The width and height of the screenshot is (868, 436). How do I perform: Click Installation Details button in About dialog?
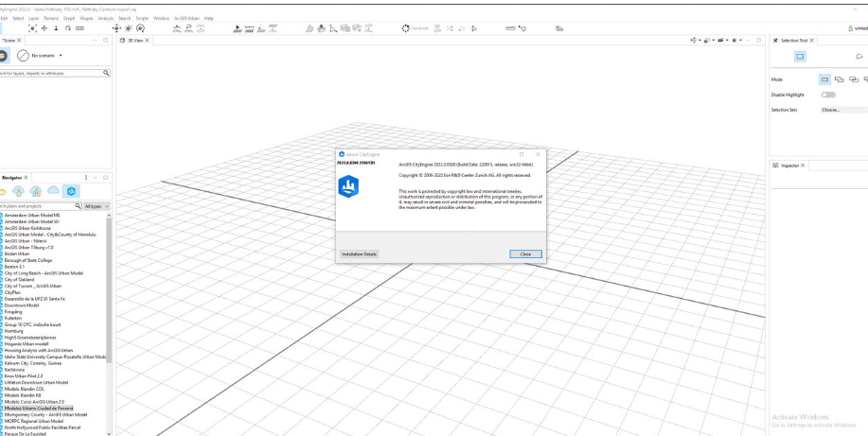(360, 254)
